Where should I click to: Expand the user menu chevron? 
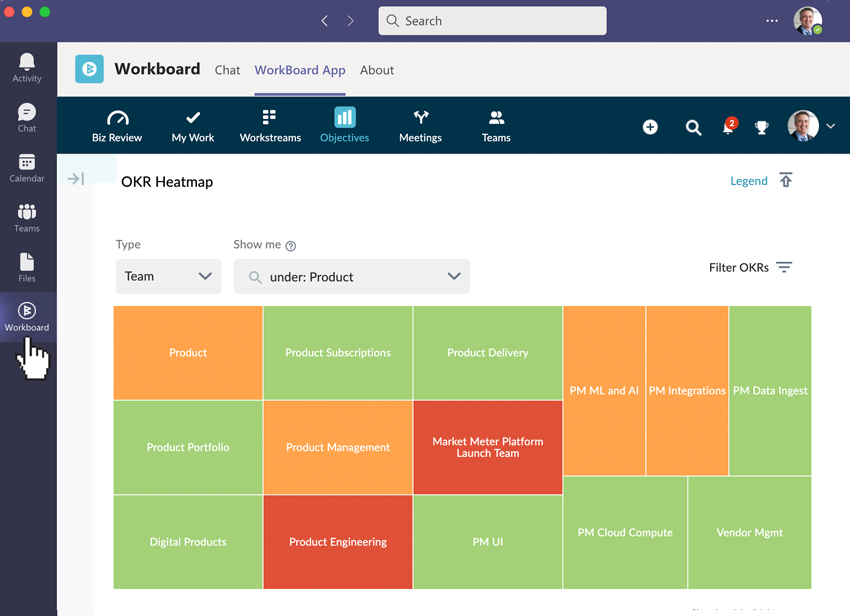[x=830, y=126]
